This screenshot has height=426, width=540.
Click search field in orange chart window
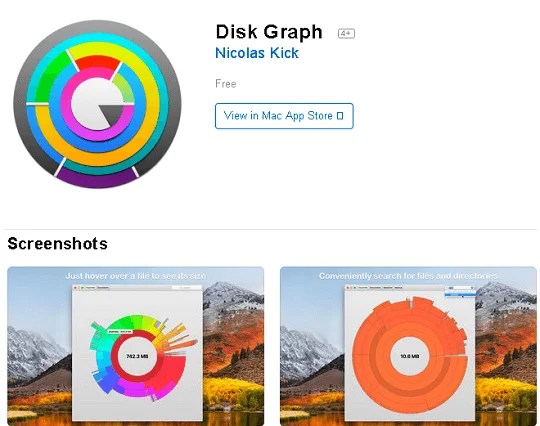[x=459, y=288]
